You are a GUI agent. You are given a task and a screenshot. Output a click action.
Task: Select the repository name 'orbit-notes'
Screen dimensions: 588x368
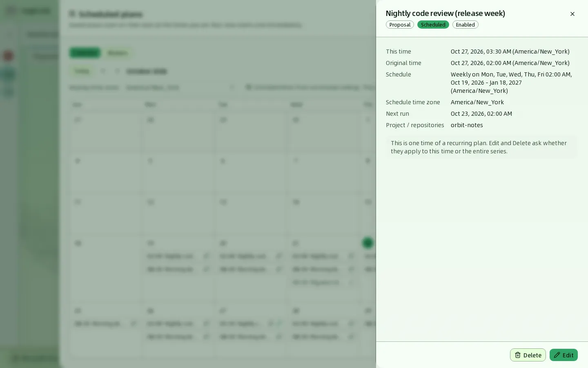coord(467,125)
